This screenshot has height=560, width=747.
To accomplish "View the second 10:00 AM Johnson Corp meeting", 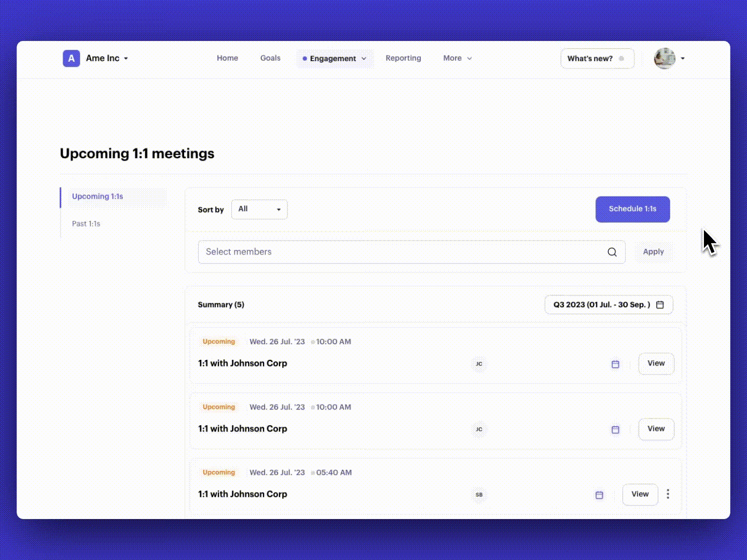I will pos(656,429).
